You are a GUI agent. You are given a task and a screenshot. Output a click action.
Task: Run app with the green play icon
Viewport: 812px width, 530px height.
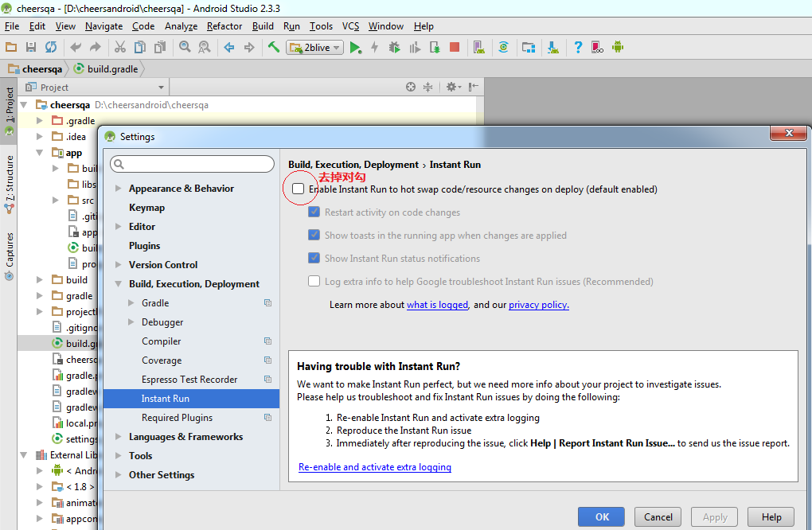click(x=355, y=48)
